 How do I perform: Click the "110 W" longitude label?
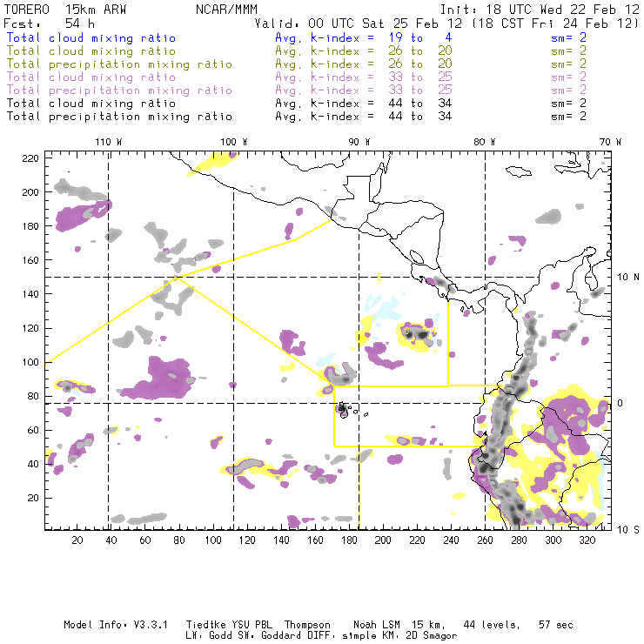[x=109, y=142]
